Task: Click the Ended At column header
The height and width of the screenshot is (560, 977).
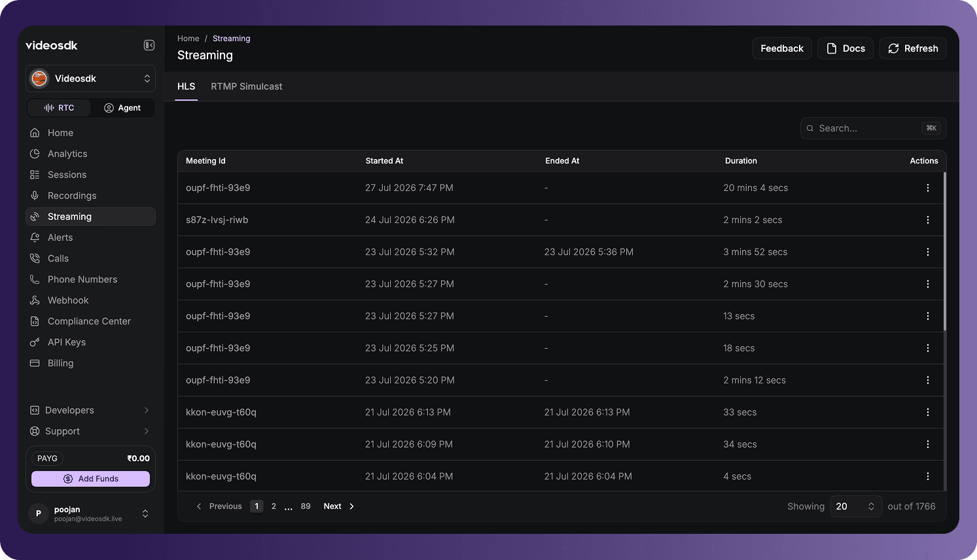Action: coord(562,161)
